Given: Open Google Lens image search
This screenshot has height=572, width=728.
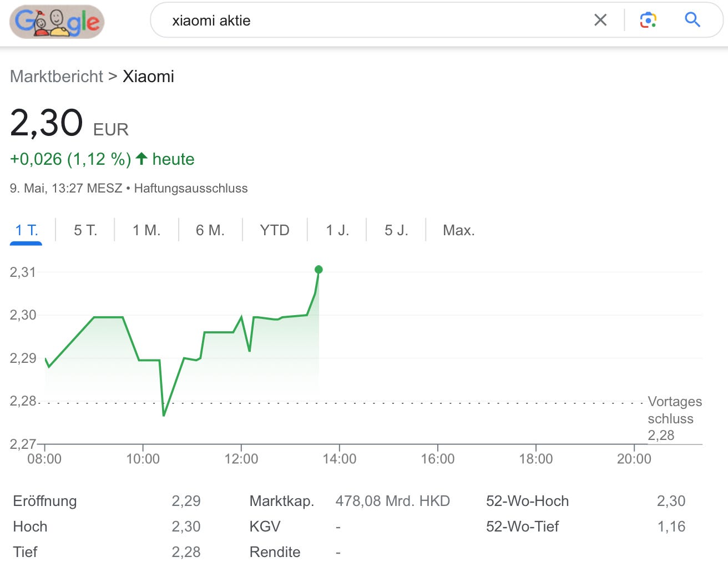Looking at the screenshot, I should [648, 20].
